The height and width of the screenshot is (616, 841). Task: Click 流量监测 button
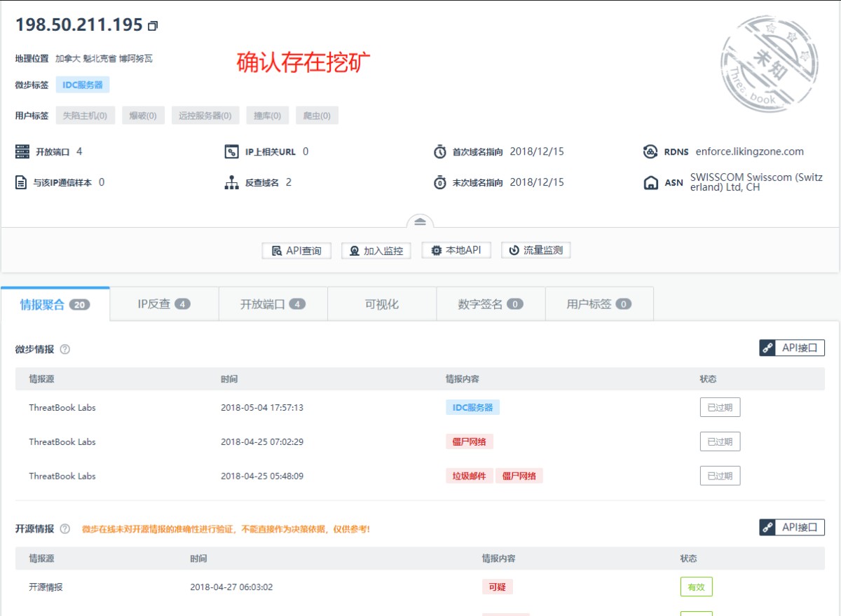536,250
